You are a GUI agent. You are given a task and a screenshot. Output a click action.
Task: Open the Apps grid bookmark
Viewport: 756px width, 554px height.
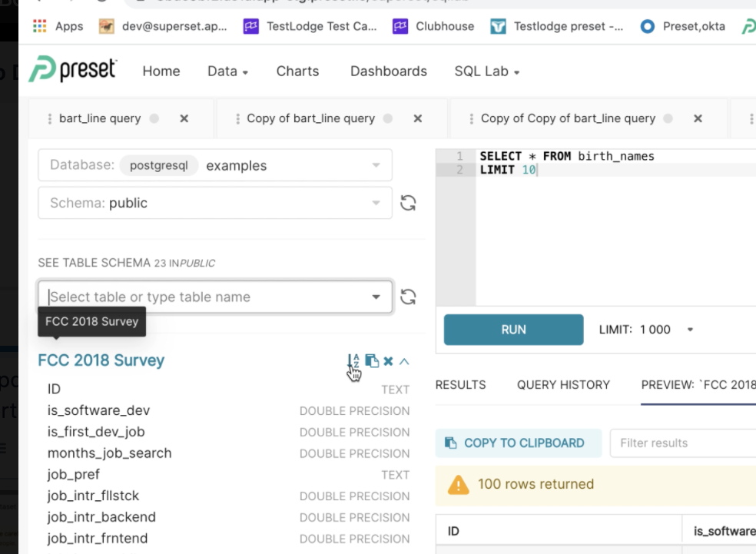coord(58,26)
